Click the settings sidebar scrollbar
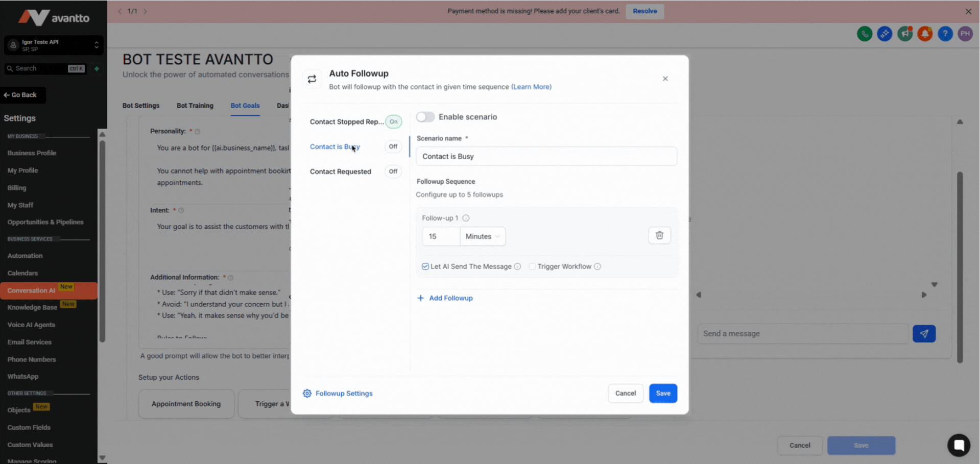This screenshot has height=464, width=980. click(x=102, y=240)
